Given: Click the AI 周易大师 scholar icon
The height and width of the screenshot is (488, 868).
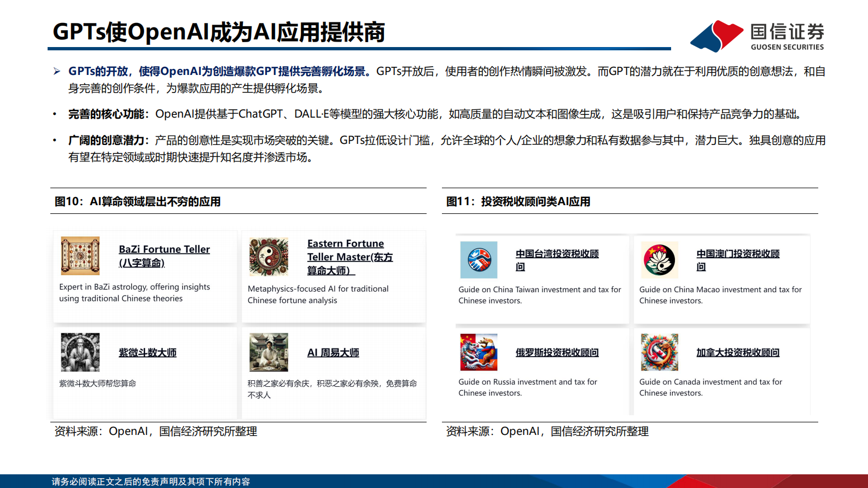Looking at the screenshot, I should [269, 352].
